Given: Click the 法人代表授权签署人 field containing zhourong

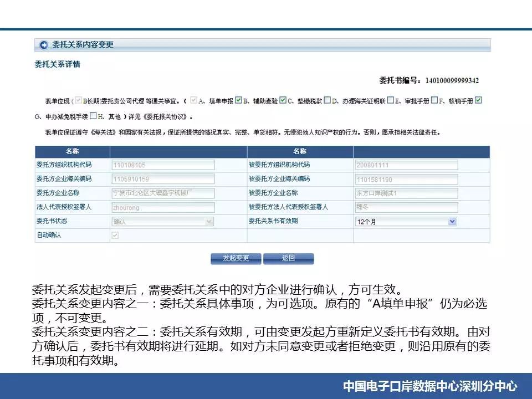Looking at the screenshot, I should point(163,207).
